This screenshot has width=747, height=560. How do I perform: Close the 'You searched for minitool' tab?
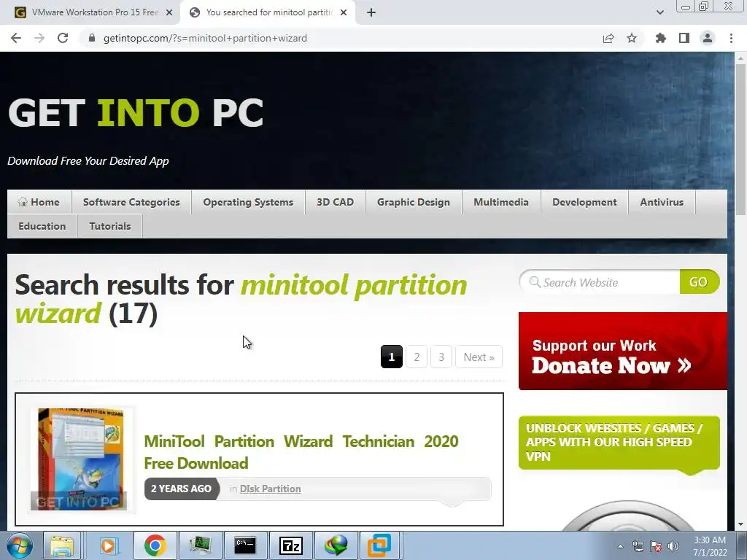[344, 13]
